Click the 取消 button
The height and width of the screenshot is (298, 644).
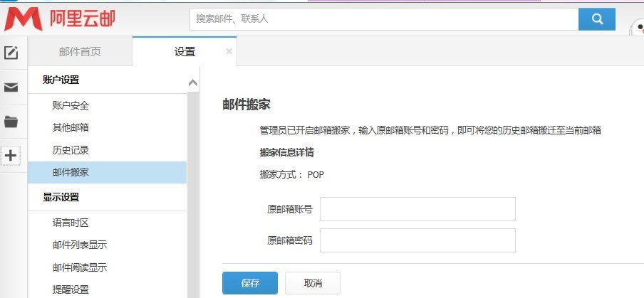(313, 282)
